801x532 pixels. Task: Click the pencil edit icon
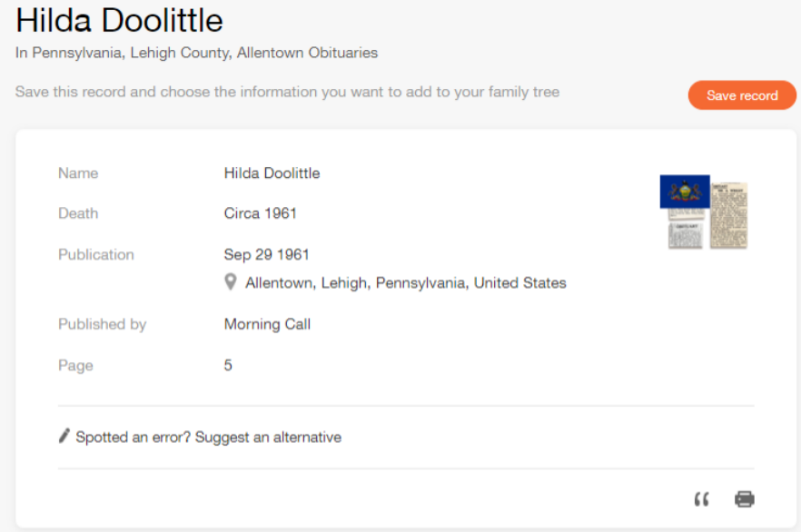coord(64,436)
